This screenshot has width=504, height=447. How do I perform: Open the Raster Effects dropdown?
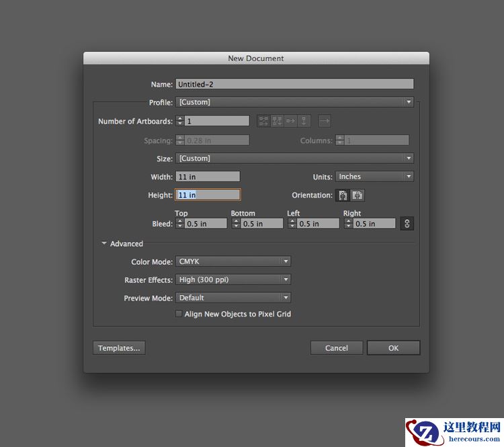pos(233,280)
